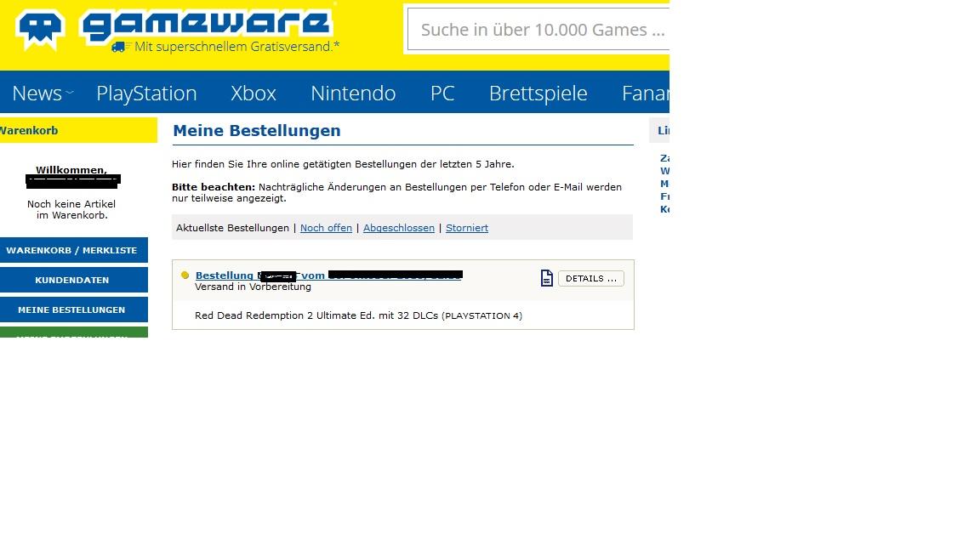Click the Mit superschnellem Gratisversand slogan
This screenshot has width=980, height=551.
tap(236, 47)
